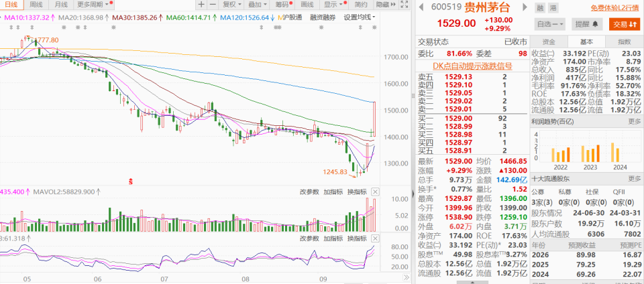Click 跌停 limit-down price 1259.10
The image size is (644, 284).
[x=513, y=216]
